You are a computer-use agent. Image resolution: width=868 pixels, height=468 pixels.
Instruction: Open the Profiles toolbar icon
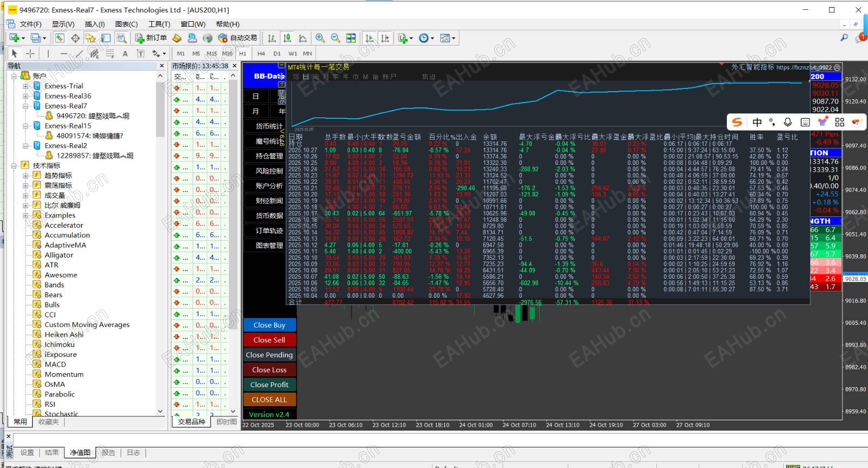pyautogui.click(x=35, y=38)
